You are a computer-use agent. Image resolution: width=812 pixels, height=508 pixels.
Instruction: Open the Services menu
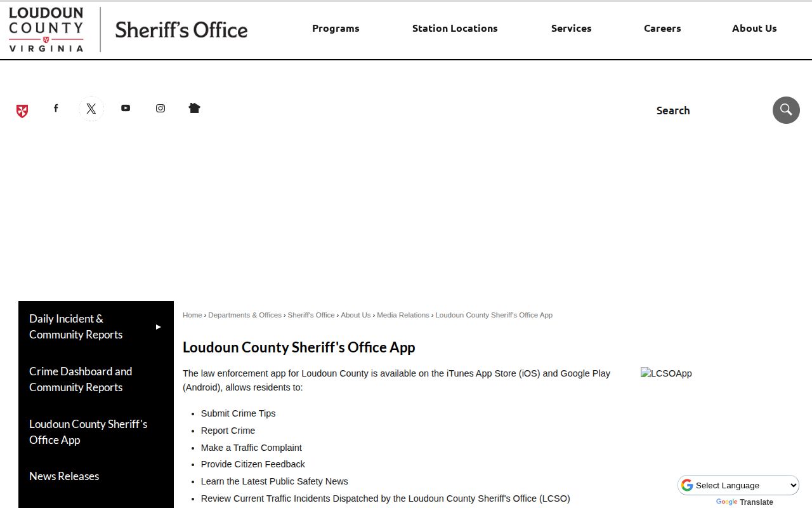[571, 29]
